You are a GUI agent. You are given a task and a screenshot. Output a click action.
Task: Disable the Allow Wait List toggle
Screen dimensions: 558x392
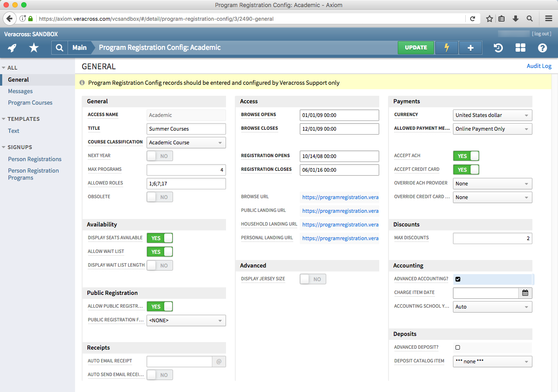(x=159, y=251)
